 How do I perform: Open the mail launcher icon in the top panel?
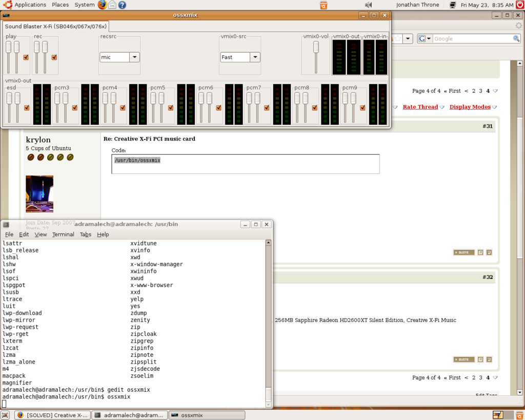[x=112, y=5]
